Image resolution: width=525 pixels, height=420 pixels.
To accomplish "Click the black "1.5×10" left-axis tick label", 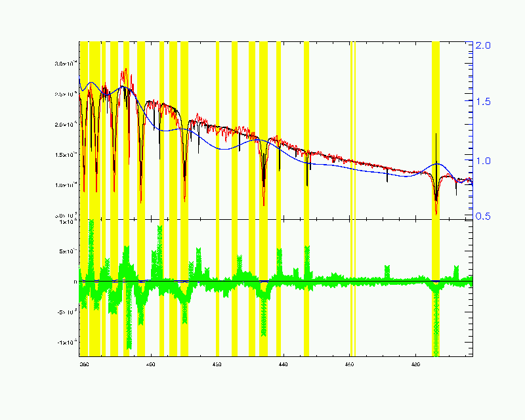I will 66,154.
